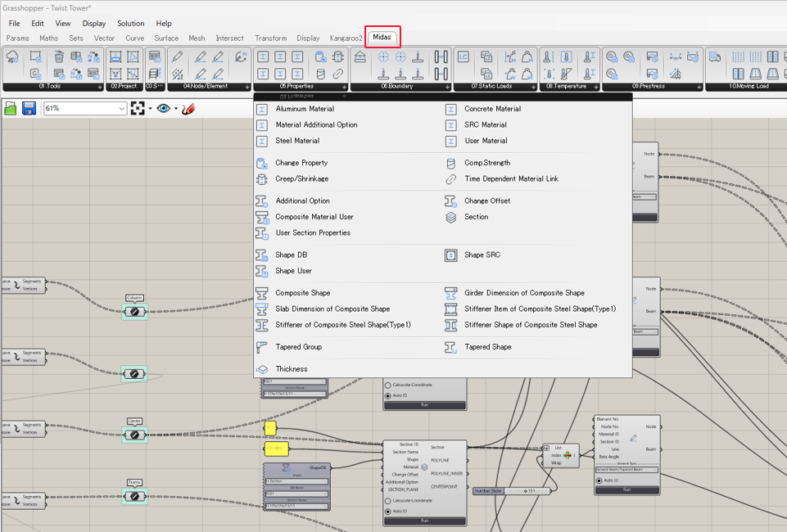Click the Number Slider handle

click(x=525, y=491)
